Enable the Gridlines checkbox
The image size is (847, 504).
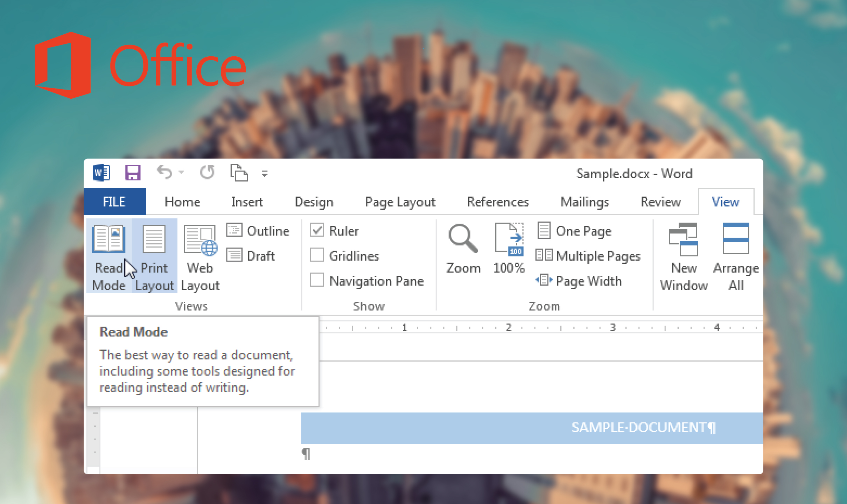click(x=317, y=255)
